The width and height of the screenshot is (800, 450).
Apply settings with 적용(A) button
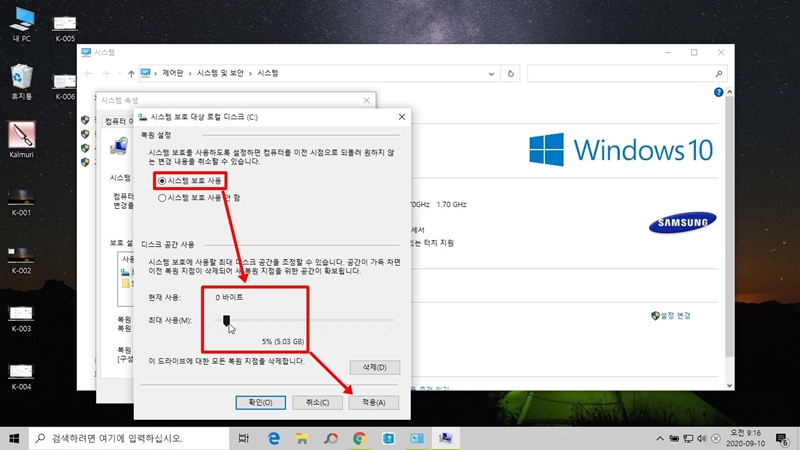(x=374, y=403)
